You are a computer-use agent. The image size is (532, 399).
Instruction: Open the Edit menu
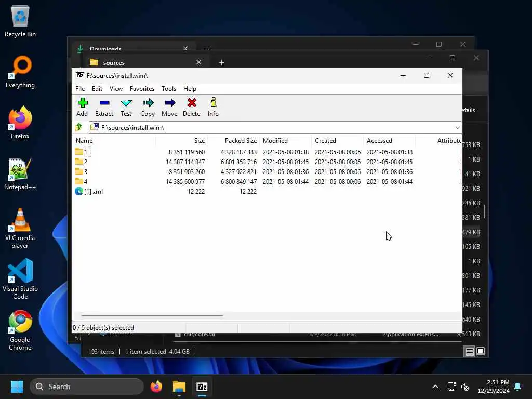(97, 88)
